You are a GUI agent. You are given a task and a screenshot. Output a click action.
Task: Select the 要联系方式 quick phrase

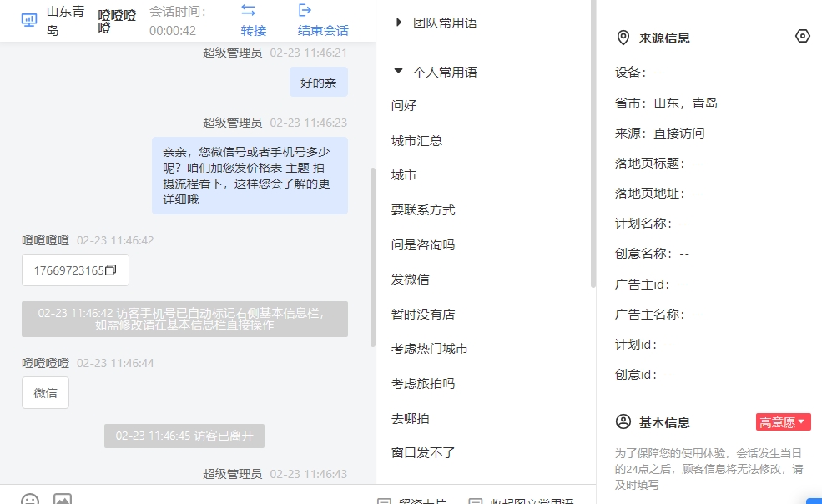[423, 210]
